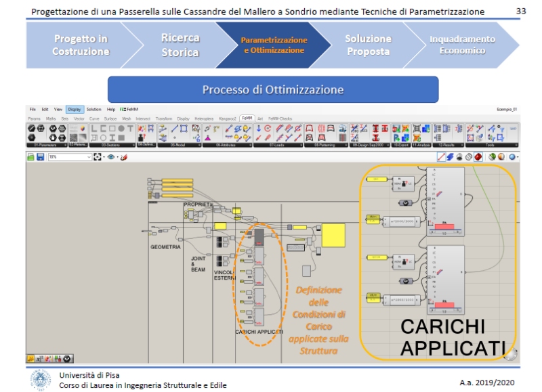Open the zoom percentage dropdown
The width and height of the screenshot is (542, 392).
[x=88, y=157]
